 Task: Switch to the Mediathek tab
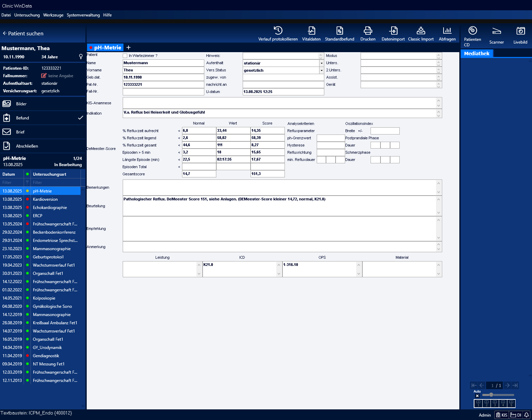477,53
